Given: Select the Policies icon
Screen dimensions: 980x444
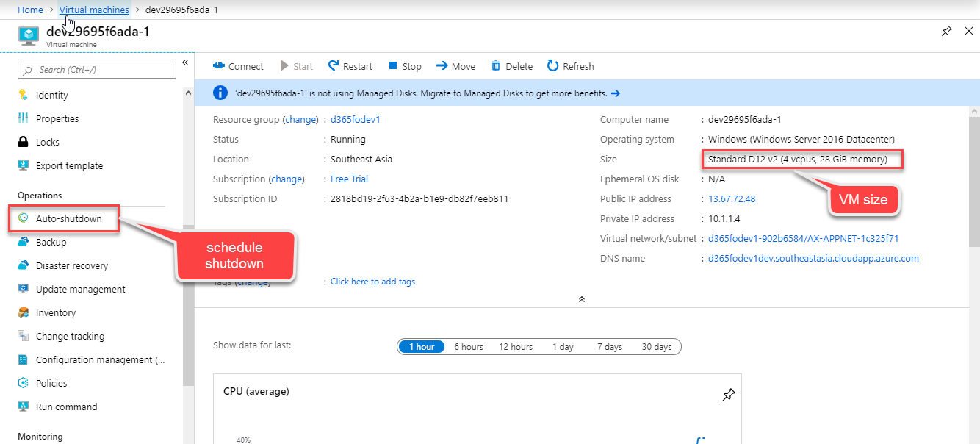Looking at the screenshot, I should [23, 383].
